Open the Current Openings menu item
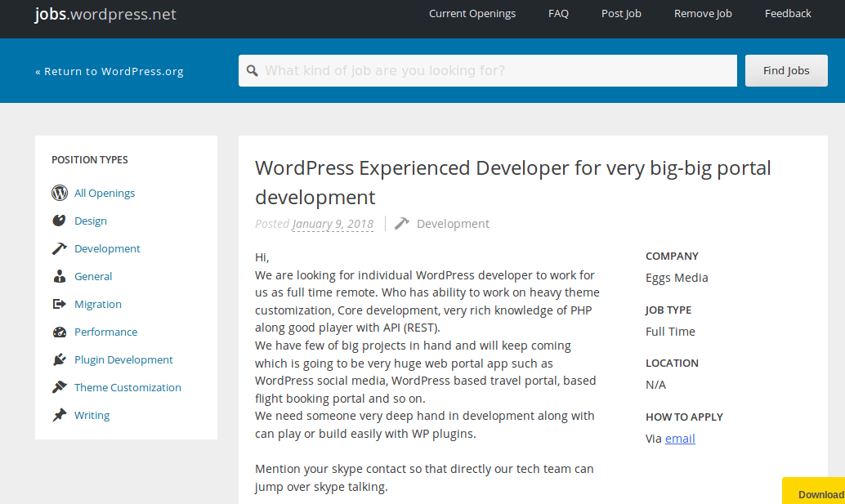This screenshot has height=504, width=845. click(x=472, y=13)
